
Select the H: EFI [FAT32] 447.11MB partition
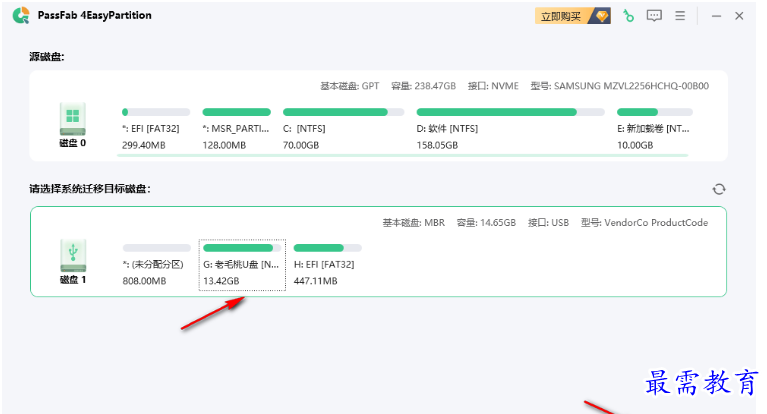pos(327,265)
